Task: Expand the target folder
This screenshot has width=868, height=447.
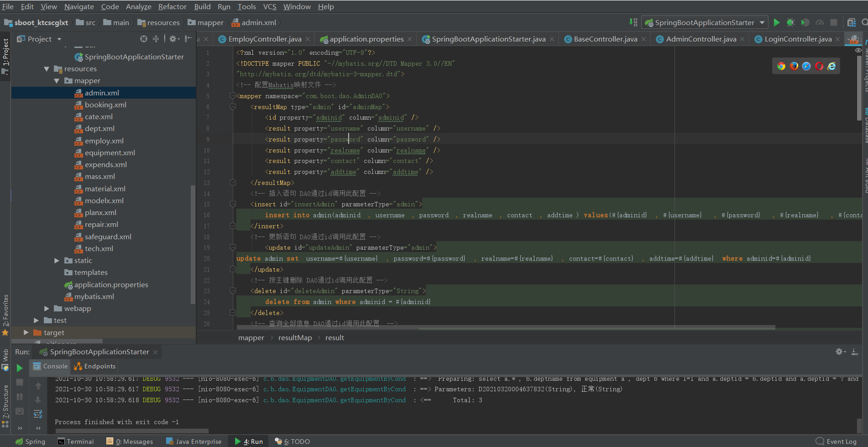Action: tap(26, 332)
